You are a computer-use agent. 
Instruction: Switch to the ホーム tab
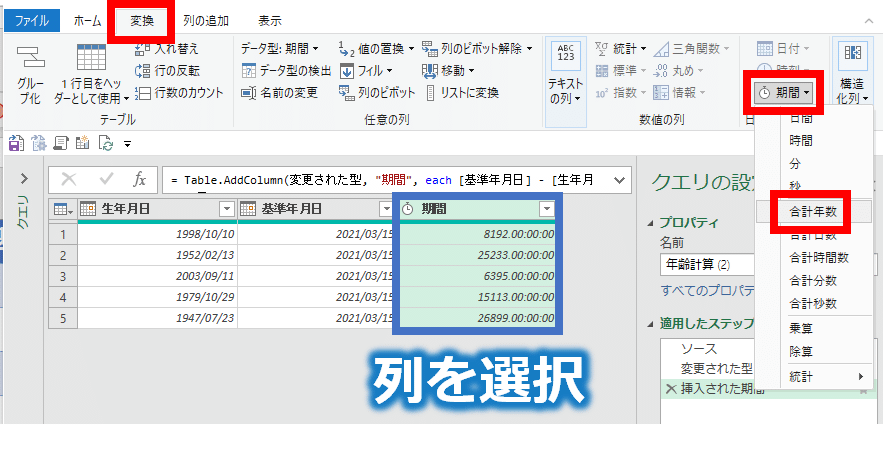coord(87,21)
